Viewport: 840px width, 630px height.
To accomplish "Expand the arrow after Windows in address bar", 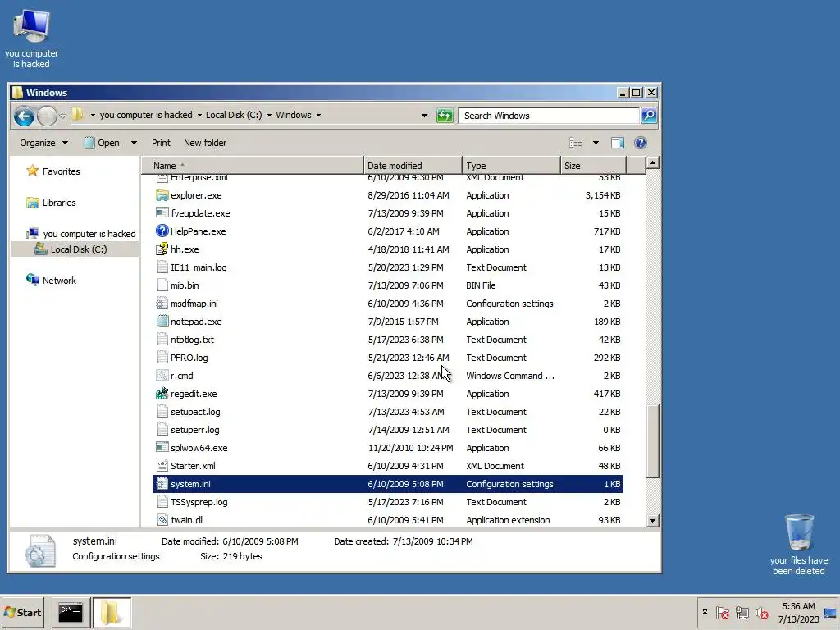I will click(319, 115).
